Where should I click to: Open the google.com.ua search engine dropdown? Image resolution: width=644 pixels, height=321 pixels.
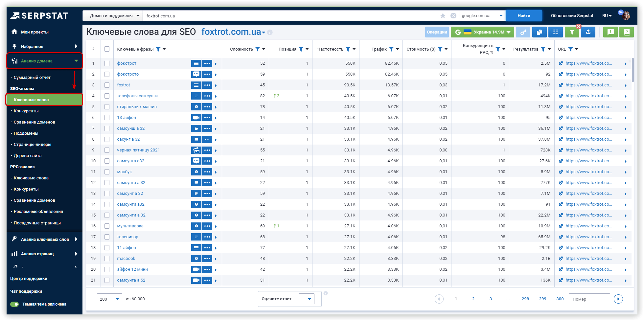(482, 16)
